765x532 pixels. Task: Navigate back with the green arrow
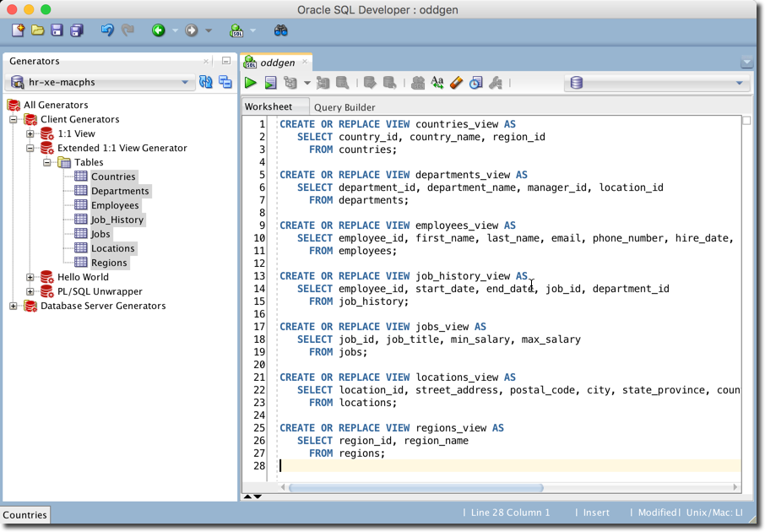click(158, 30)
